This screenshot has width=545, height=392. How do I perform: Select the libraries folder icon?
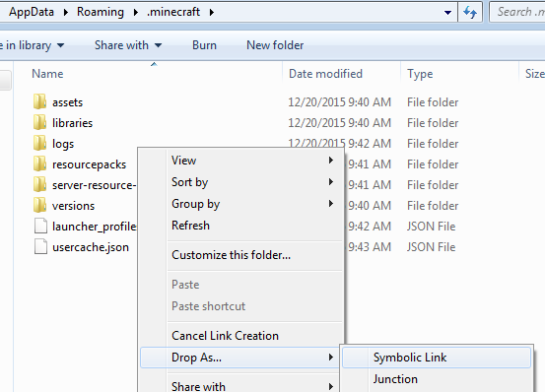pyautogui.click(x=39, y=122)
